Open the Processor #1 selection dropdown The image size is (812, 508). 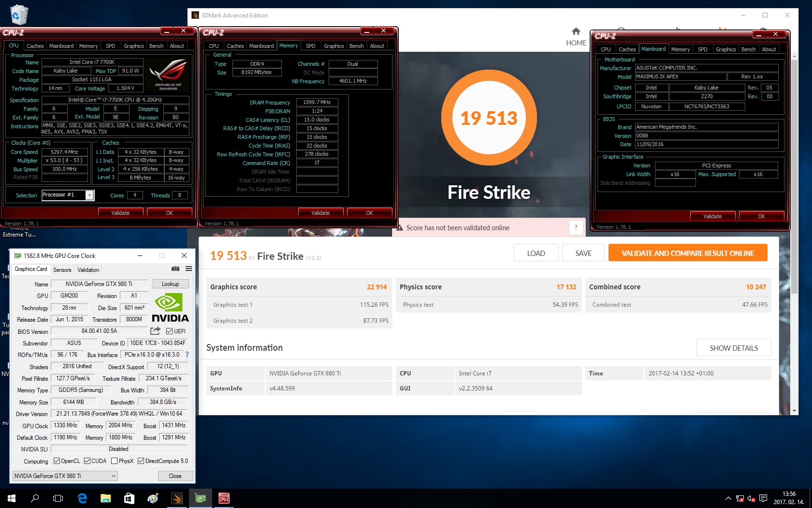coord(89,195)
